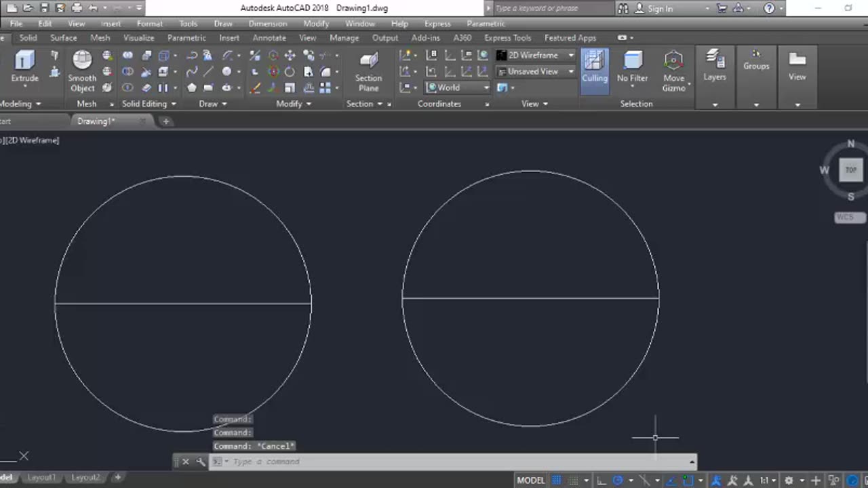Open the File menu
The width and height of the screenshot is (868, 488).
tap(16, 24)
